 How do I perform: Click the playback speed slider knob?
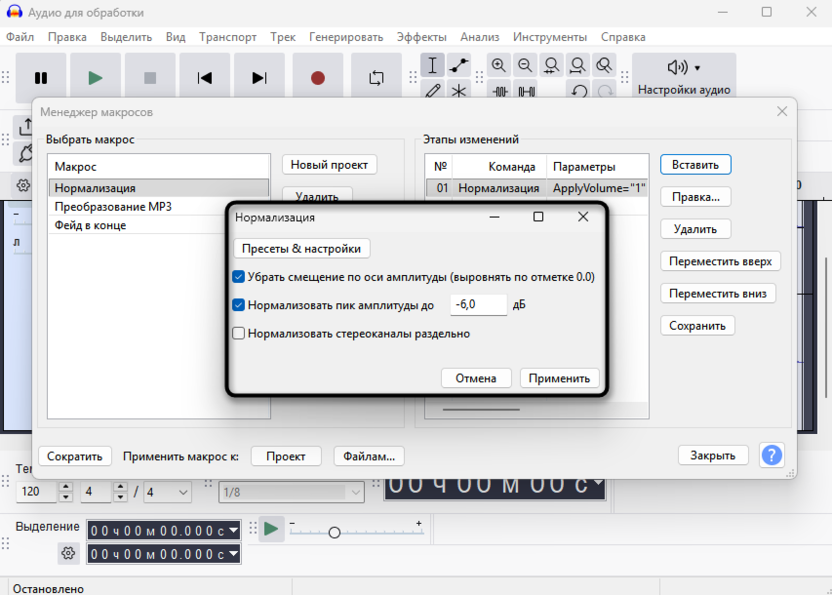(334, 532)
